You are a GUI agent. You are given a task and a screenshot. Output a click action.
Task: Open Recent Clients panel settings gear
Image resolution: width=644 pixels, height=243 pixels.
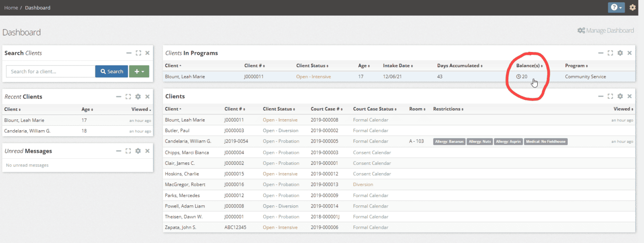pos(138,97)
